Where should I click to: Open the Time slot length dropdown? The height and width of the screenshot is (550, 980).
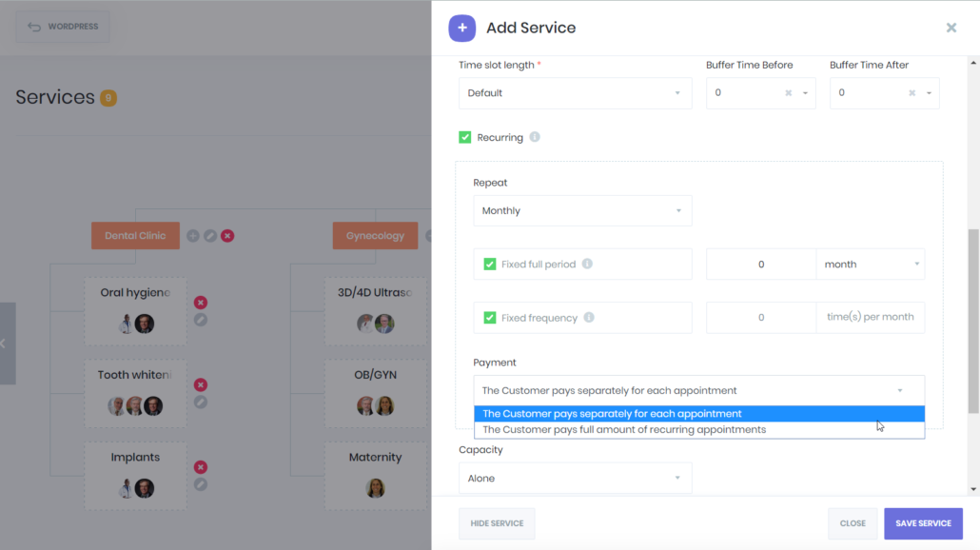pos(575,93)
